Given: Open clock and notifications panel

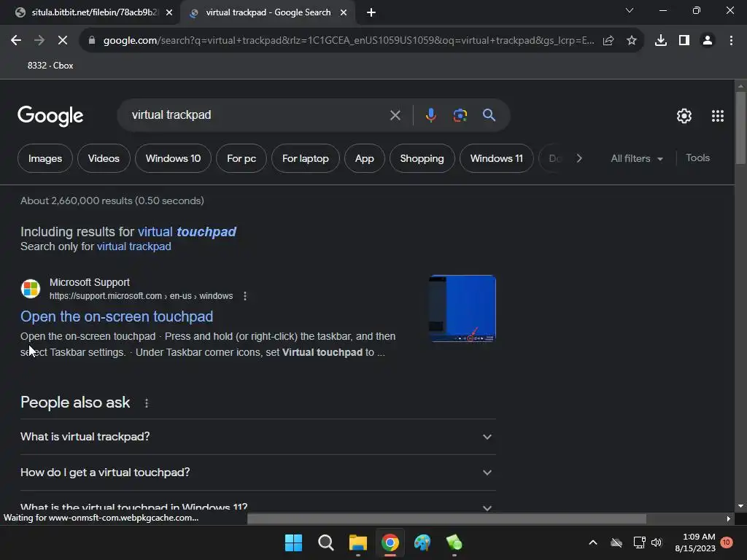Looking at the screenshot, I should click(x=703, y=542).
